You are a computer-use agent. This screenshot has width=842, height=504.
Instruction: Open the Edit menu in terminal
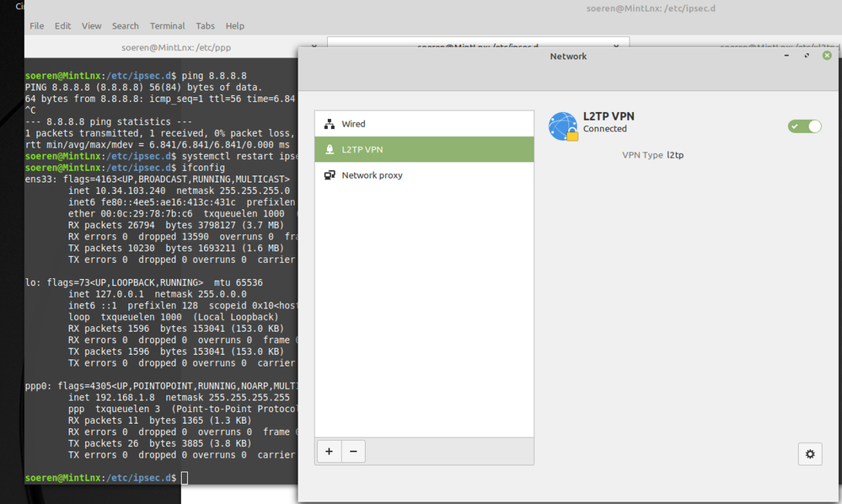tap(63, 26)
